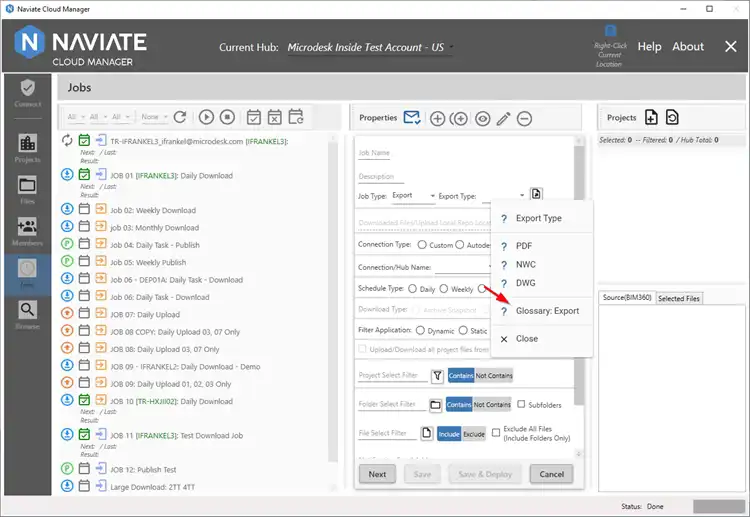Choose PDF help entry in popup menu
Viewport: 750px width, 517px height.
pos(542,246)
